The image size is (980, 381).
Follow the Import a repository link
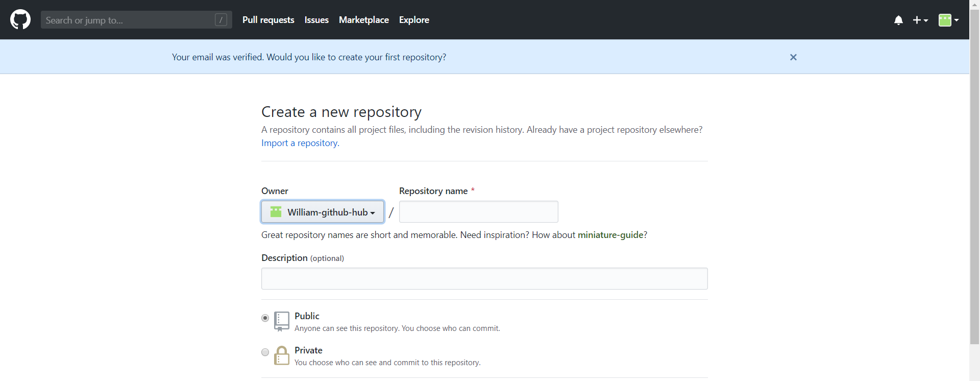point(299,143)
